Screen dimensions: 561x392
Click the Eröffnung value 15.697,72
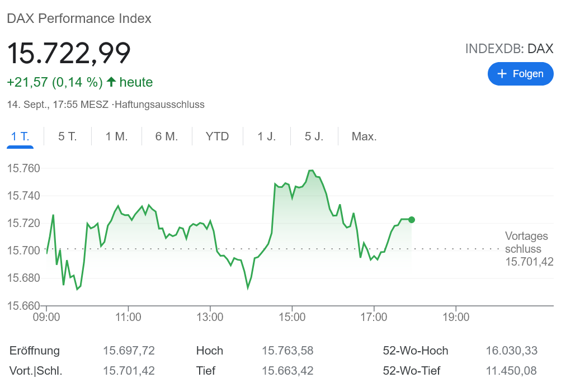(129, 351)
